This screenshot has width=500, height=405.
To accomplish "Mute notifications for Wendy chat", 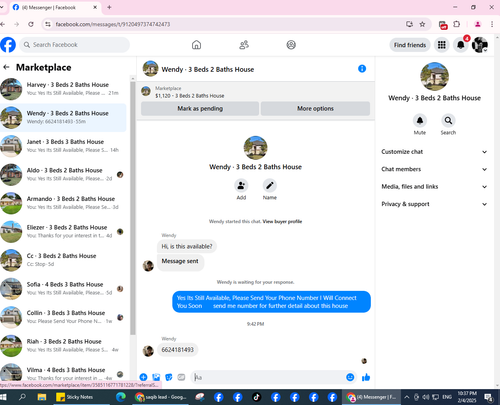I will tap(420, 120).
